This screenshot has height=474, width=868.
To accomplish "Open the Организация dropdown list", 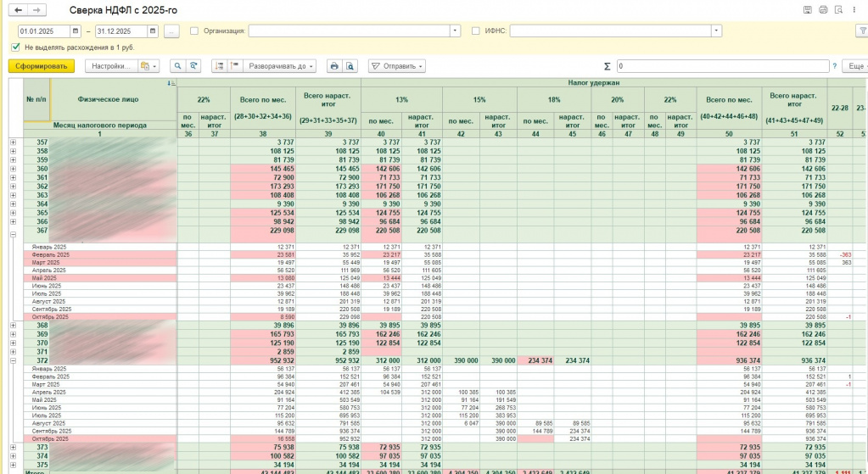I will click(x=455, y=31).
